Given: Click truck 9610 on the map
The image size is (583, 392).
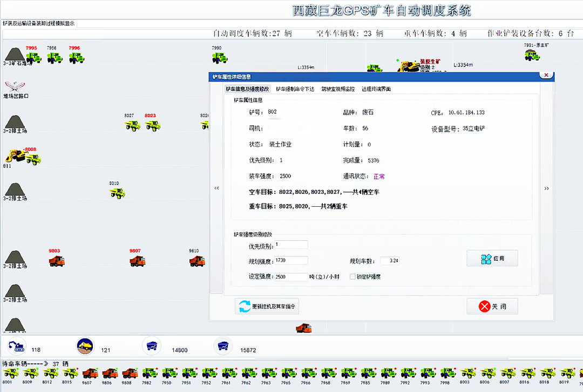Looking at the screenshot, I should point(197,261).
